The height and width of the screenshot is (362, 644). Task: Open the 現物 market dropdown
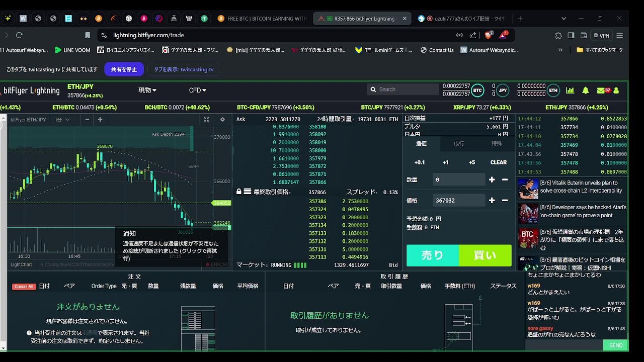(147, 90)
